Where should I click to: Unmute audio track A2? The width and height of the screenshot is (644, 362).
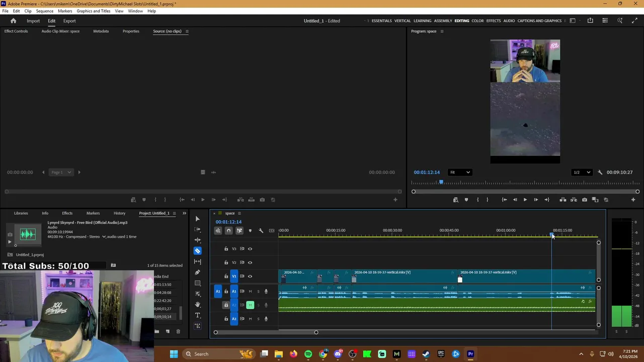250,305
